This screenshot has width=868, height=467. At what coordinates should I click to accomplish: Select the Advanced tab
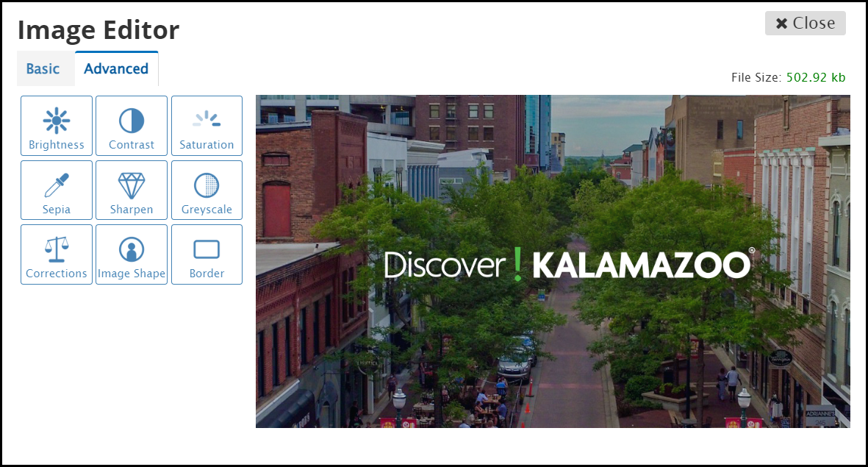[x=116, y=68]
